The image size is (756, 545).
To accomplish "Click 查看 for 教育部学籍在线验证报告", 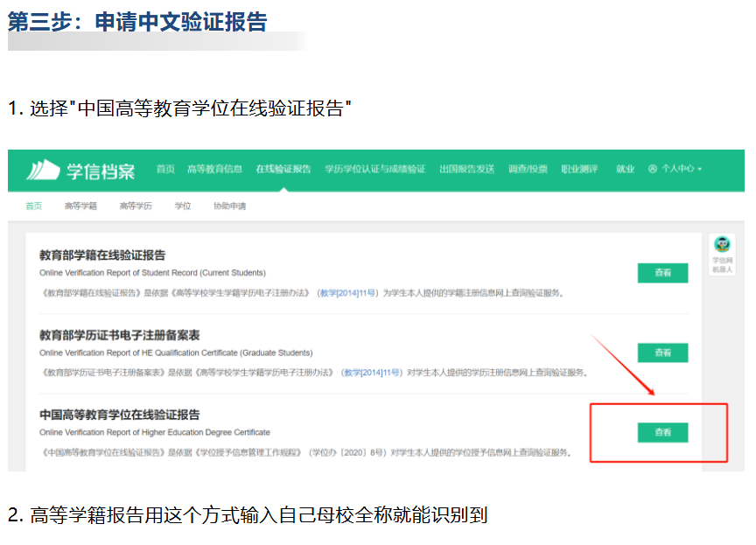I will pyautogui.click(x=662, y=273).
